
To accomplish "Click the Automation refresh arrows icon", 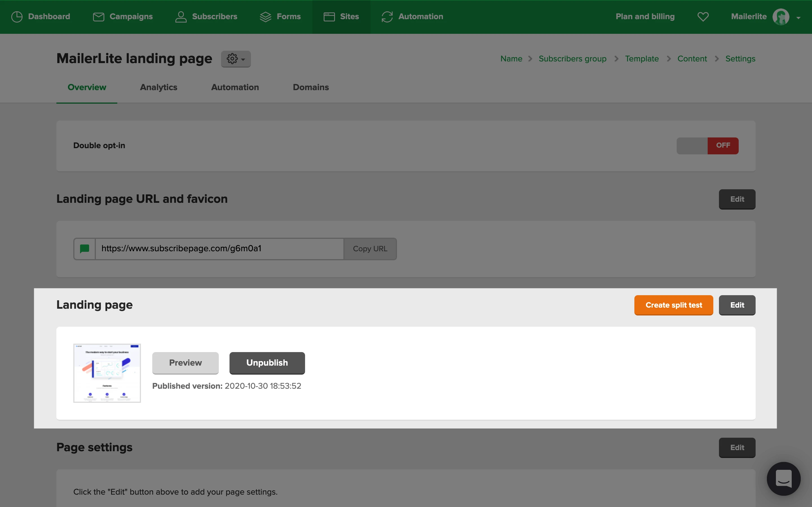I will 387,17.
